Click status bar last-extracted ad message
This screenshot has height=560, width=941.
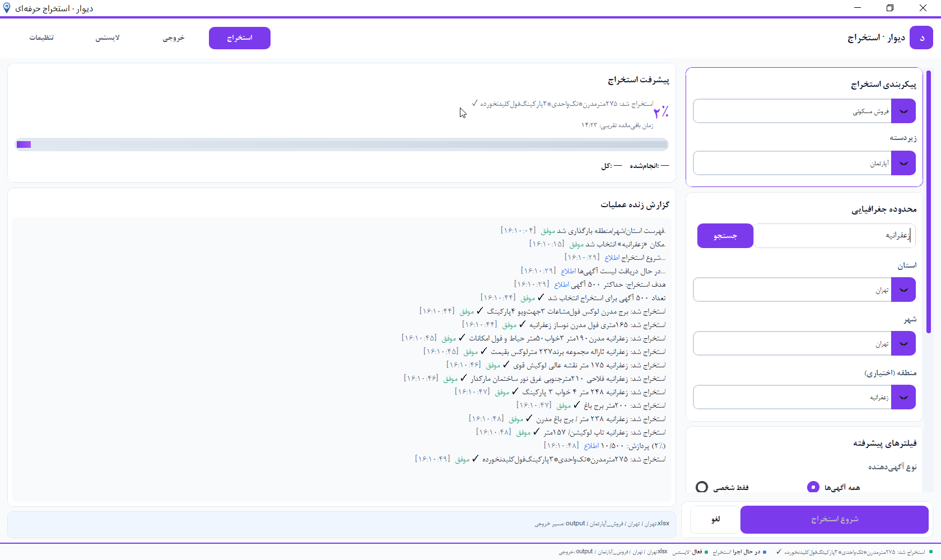click(x=854, y=552)
